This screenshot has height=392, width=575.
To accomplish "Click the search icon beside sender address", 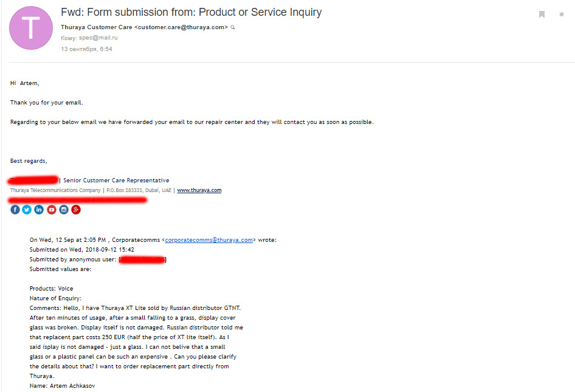I will click(233, 27).
